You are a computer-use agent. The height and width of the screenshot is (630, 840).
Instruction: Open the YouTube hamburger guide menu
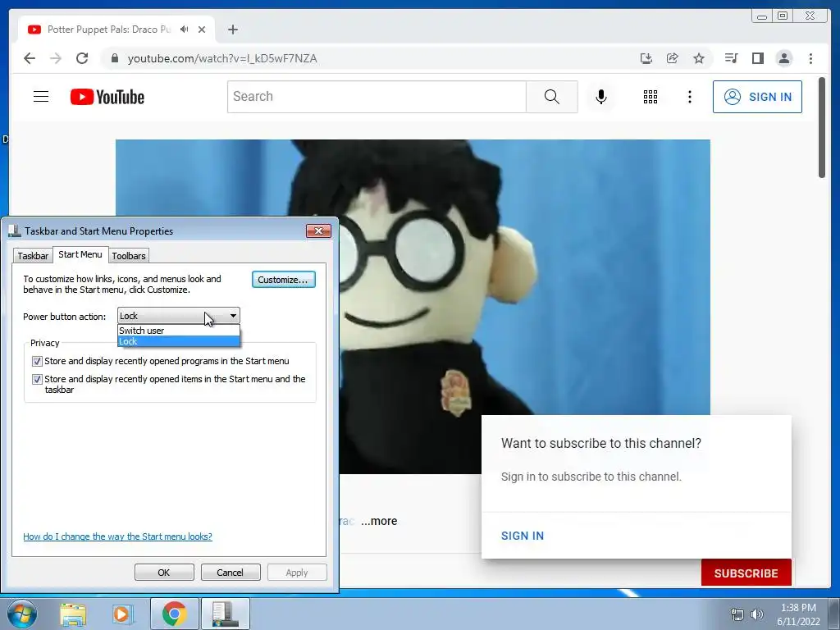point(41,97)
